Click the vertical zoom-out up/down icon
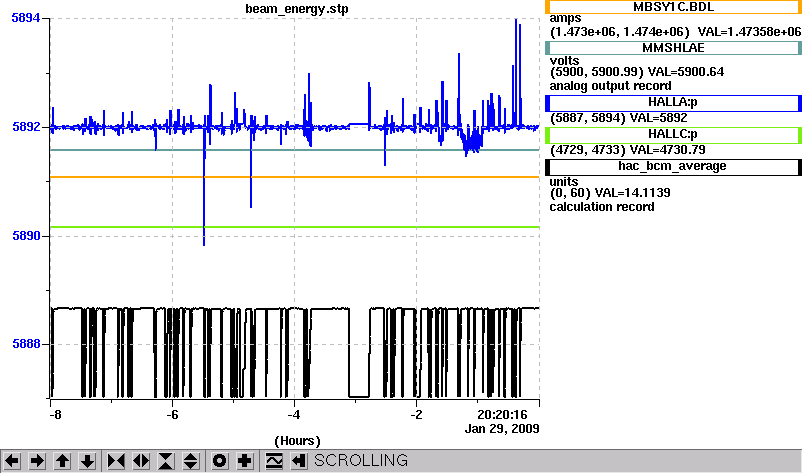 pyautogui.click(x=191, y=461)
